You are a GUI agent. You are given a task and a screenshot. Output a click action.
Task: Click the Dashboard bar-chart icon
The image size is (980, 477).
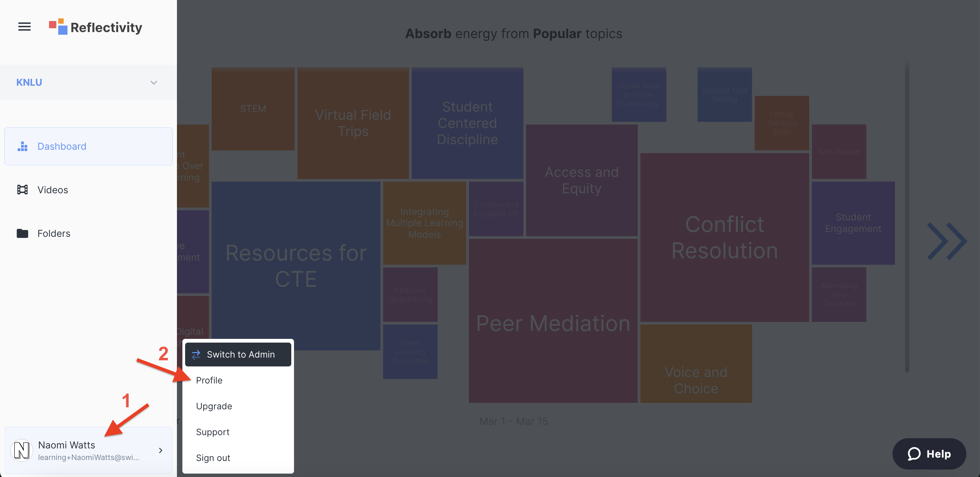point(22,146)
